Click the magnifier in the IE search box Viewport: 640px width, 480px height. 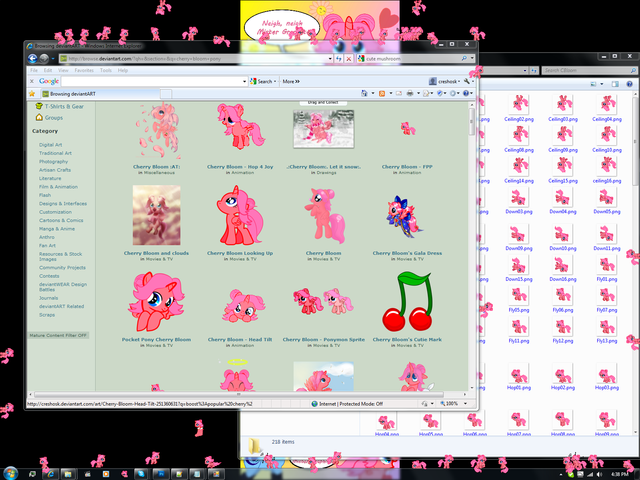464,59
